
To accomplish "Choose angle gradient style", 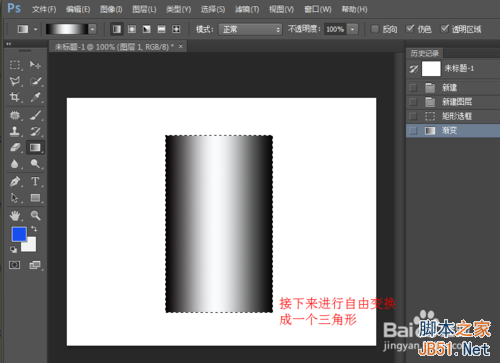I will [x=147, y=29].
